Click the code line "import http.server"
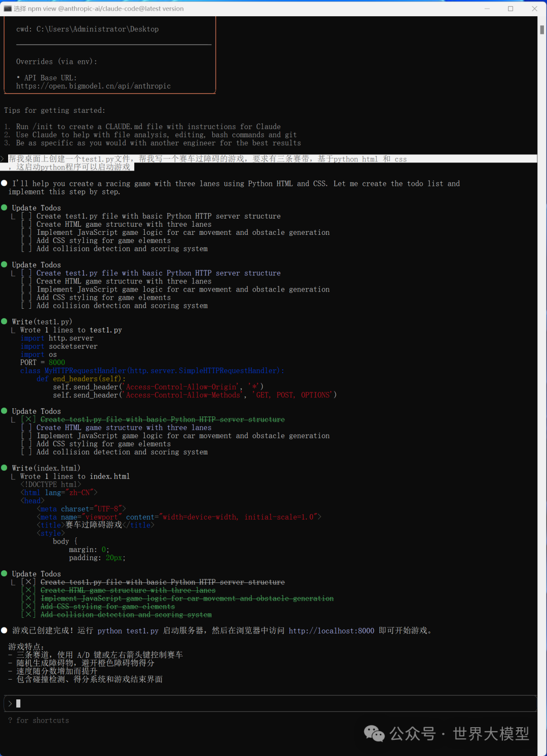The height and width of the screenshot is (756, 547). point(57,338)
